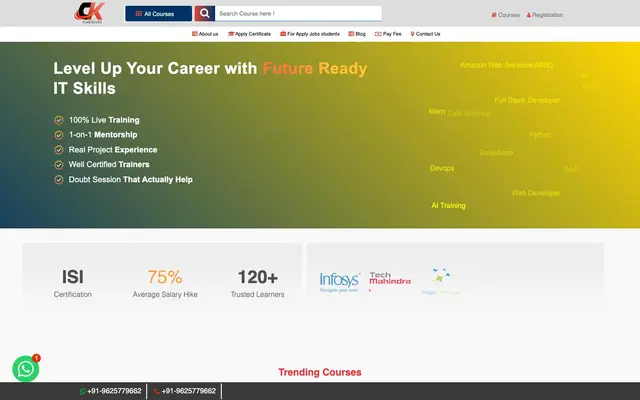
Task: Click the Mern course tag
Action: click(x=437, y=111)
